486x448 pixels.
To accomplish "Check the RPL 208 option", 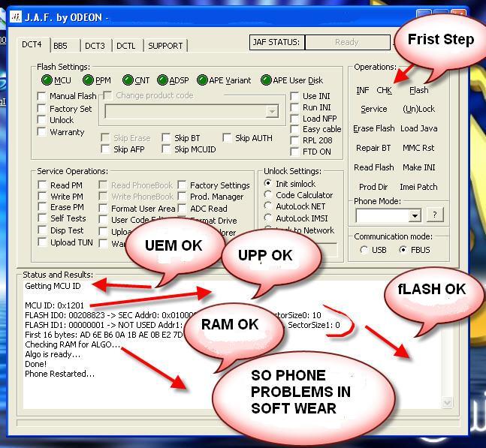I will pyautogui.click(x=294, y=140).
